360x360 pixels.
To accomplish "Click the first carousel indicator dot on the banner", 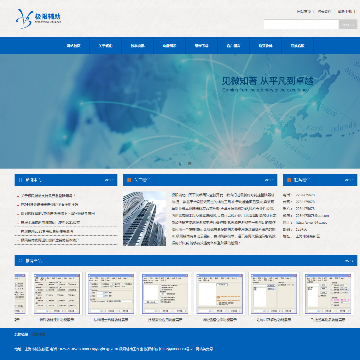I will click(x=180, y=163).
